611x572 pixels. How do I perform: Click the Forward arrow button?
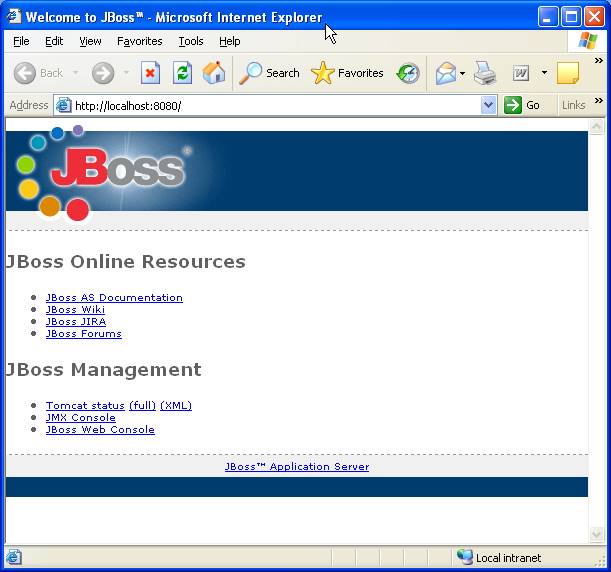tap(103, 73)
